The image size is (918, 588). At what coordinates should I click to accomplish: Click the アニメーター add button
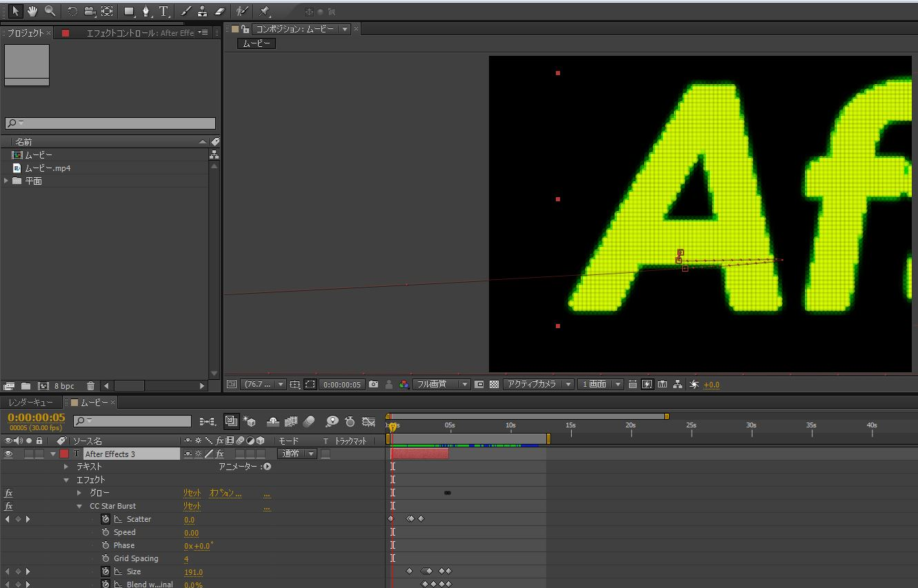coord(267,467)
